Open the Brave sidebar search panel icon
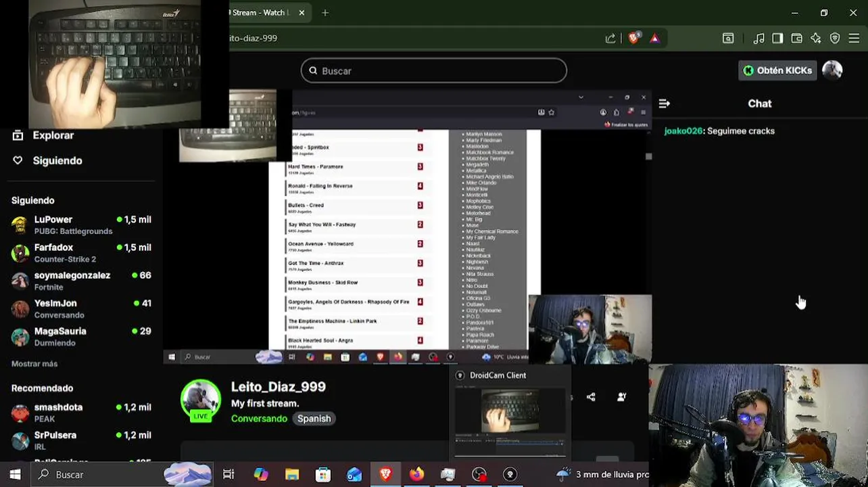The width and height of the screenshot is (868, 487). 728,39
